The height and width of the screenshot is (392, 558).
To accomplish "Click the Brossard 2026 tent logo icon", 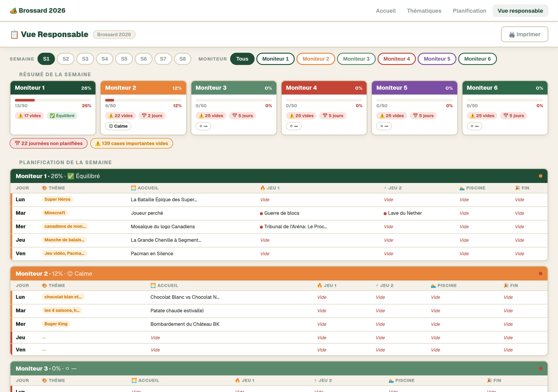I will tap(13, 11).
